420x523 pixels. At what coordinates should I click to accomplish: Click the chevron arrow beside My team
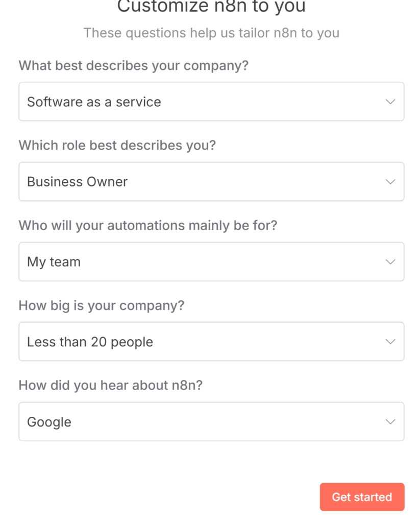[x=390, y=262]
